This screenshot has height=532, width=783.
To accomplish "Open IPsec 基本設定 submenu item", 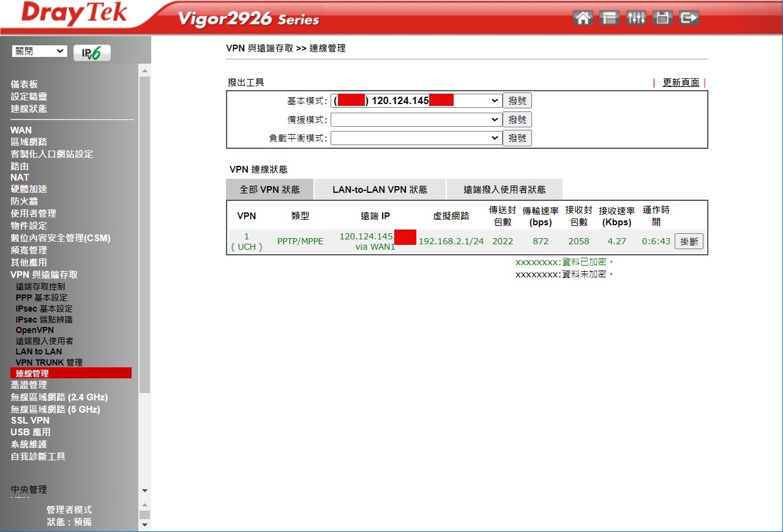I will click(x=44, y=309).
